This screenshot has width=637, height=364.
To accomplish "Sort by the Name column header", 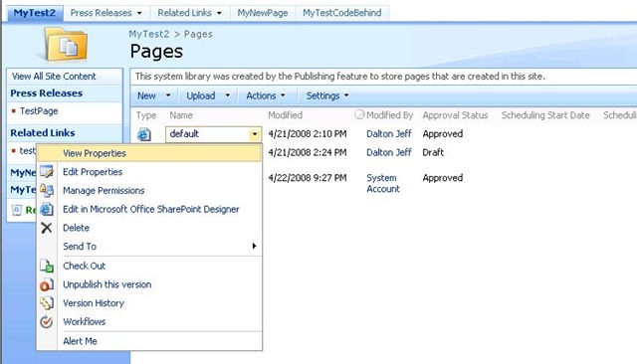I will [181, 115].
